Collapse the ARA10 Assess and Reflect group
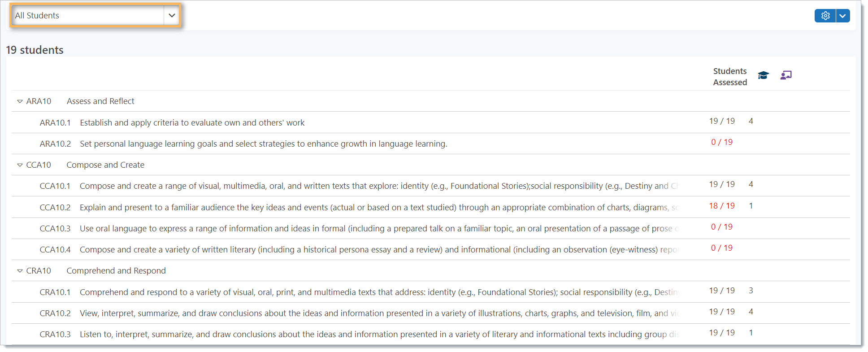Screen dimensions: 868x352 20,101
